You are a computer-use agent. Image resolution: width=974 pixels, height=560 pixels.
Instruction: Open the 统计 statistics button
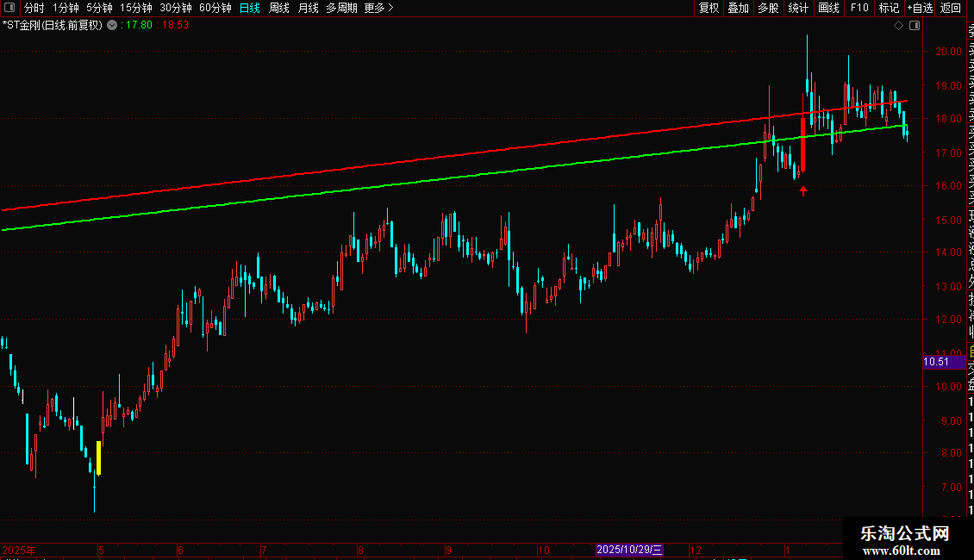coord(798,8)
